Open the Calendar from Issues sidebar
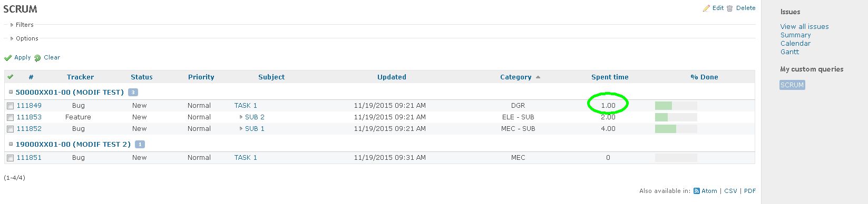The width and height of the screenshot is (868, 204). (x=795, y=44)
